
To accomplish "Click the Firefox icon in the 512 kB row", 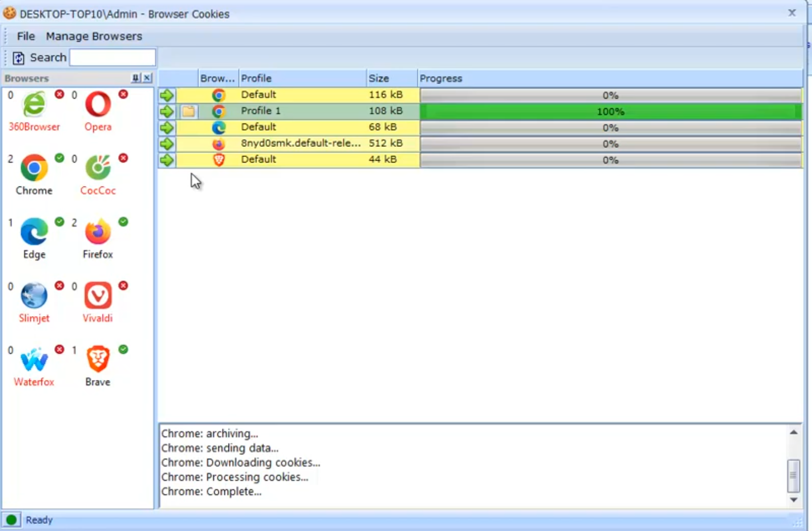I will pyautogui.click(x=218, y=144).
